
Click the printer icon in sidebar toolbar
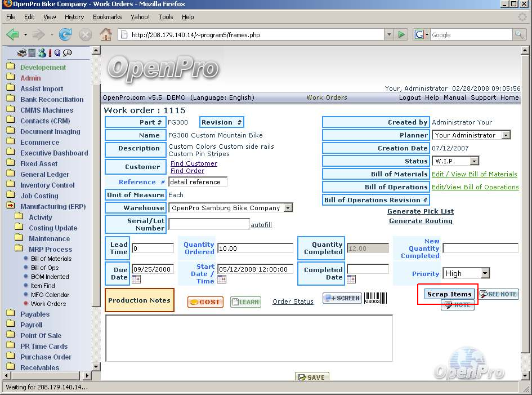click(x=22, y=53)
